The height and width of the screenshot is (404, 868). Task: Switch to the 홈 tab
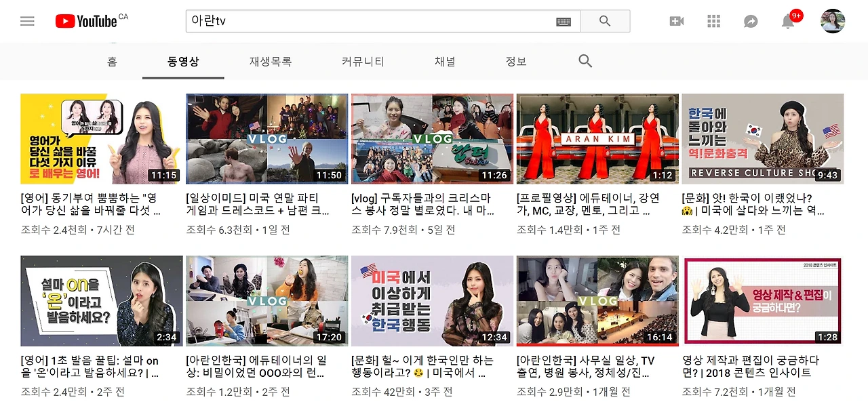click(x=112, y=61)
